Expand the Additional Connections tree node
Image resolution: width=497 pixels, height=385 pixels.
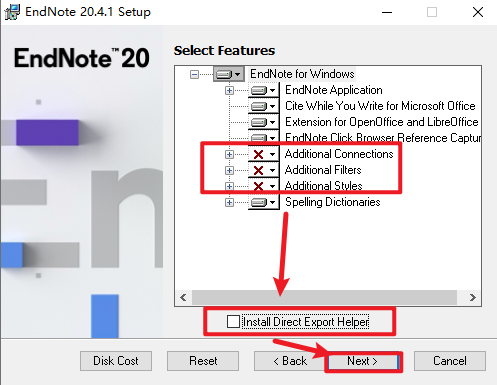point(229,154)
